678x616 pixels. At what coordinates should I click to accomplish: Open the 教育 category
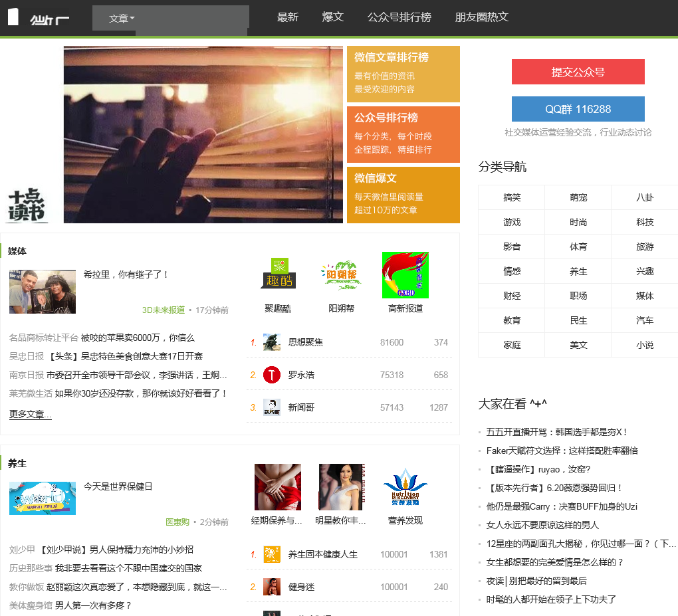point(512,321)
